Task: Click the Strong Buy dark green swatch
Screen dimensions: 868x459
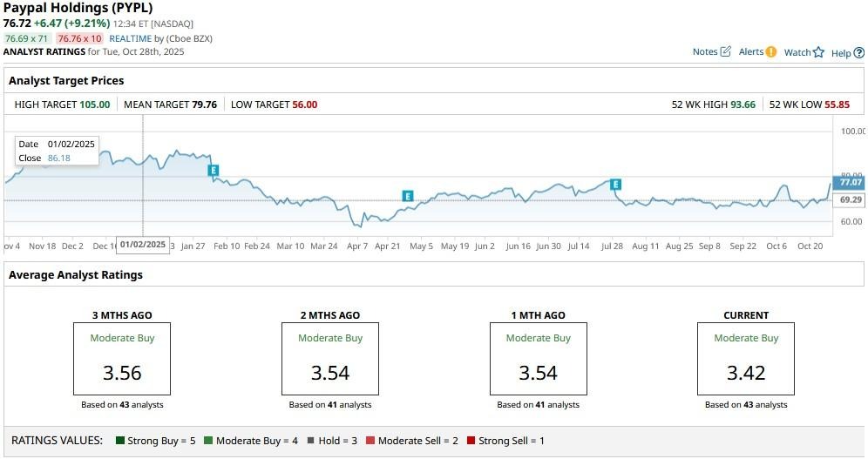Action: pyautogui.click(x=120, y=441)
